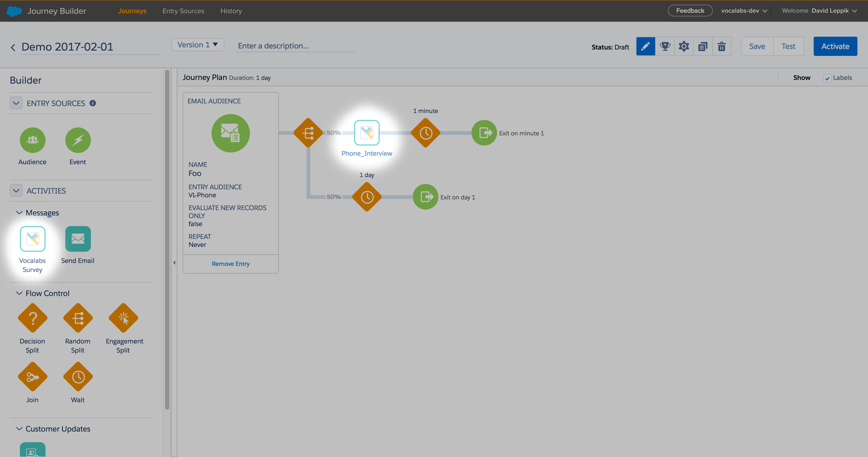Screen dimensions: 868x457
Task: Open the vocalabs-dev account dropdown
Action: (744, 11)
